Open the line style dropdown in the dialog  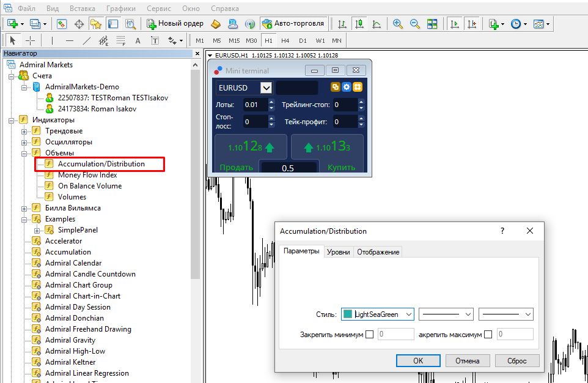pyautogui.click(x=446, y=314)
